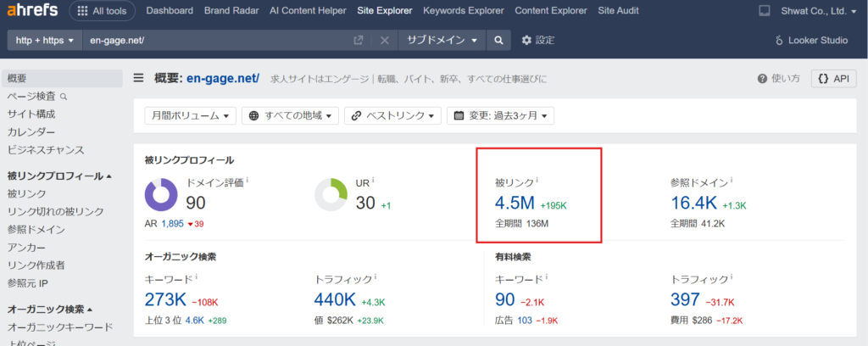Click the organic キーワード info icon
Screen dimensions: 868x346
tap(197, 276)
